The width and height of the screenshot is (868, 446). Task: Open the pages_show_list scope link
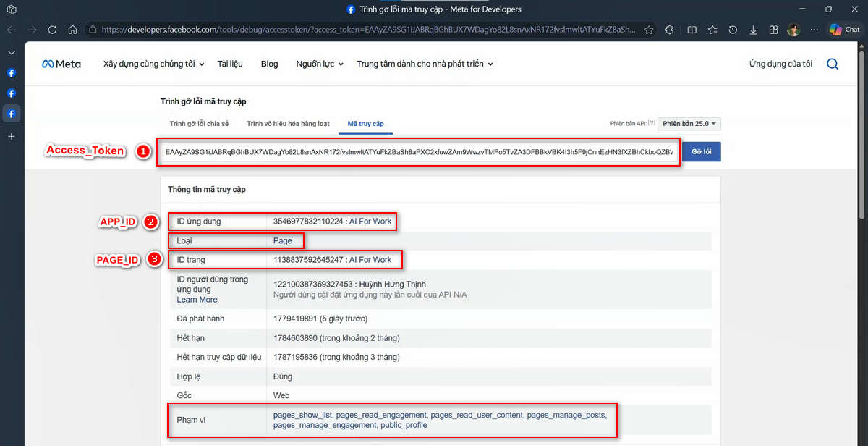302,415
